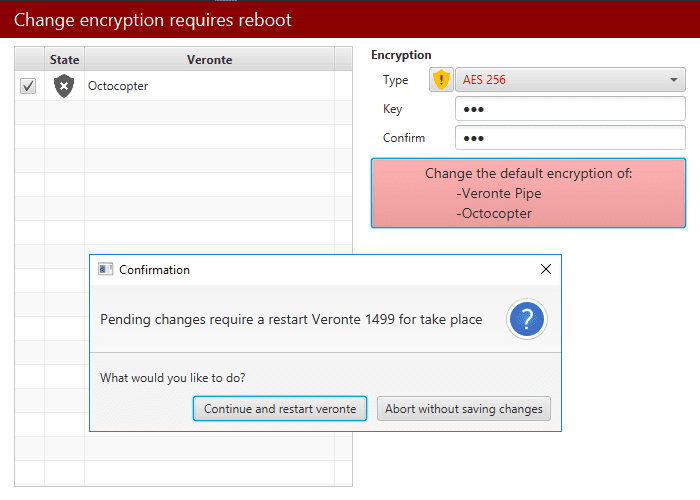
Task: Click the Octocopter shield state icon
Action: [x=64, y=86]
